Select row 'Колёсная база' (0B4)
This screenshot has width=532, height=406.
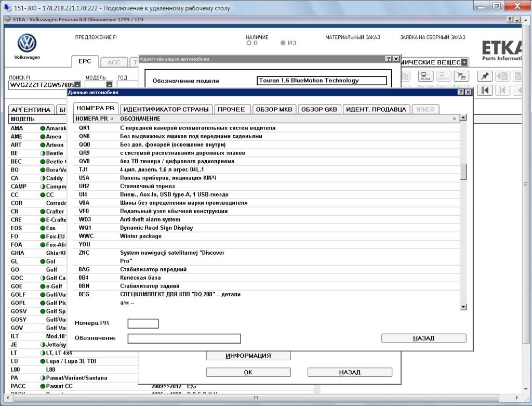click(x=267, y=278)
